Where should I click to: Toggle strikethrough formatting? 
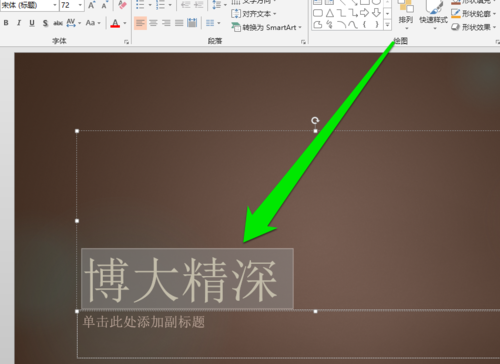[58, 23]
